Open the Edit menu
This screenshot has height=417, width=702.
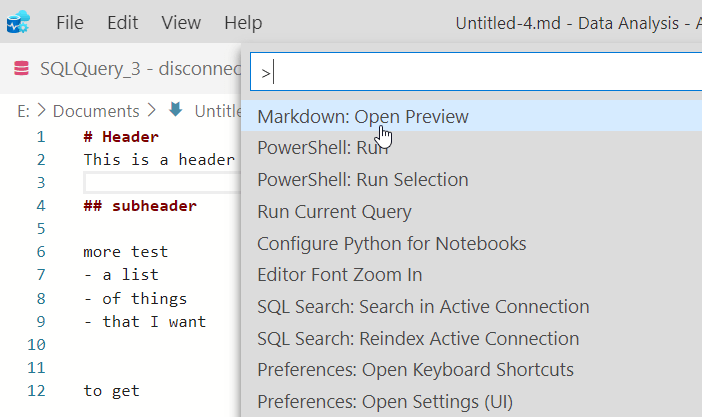tap(123, 22)
